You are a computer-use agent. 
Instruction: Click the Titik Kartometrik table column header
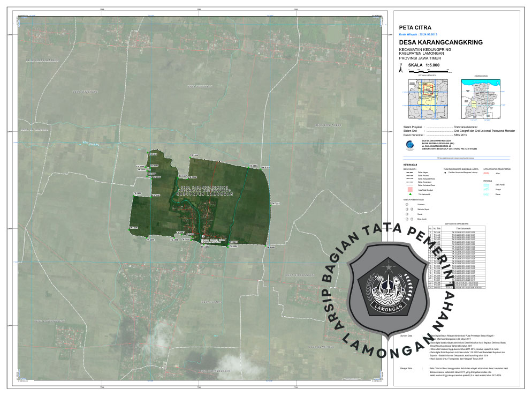coord(463,228)
